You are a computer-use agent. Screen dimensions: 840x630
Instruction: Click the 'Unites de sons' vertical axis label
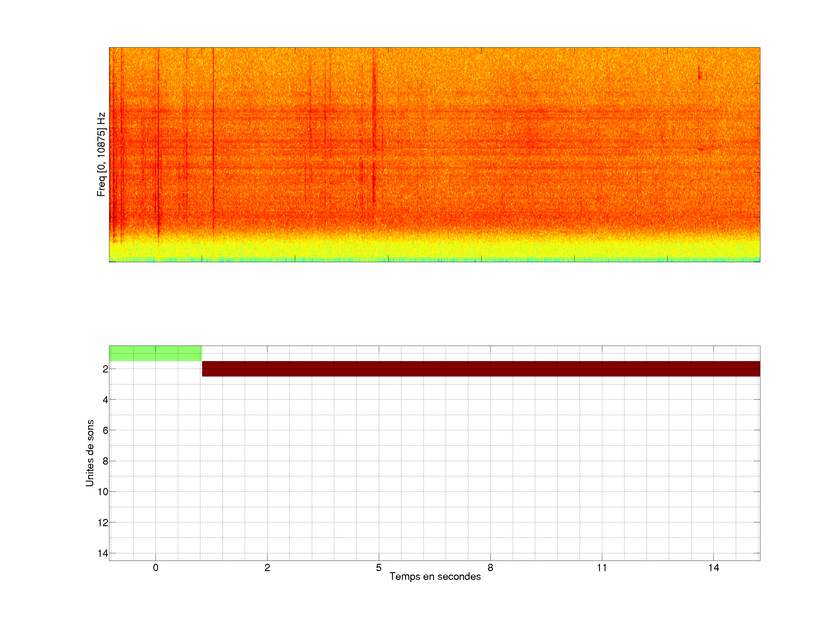point(90,453)
